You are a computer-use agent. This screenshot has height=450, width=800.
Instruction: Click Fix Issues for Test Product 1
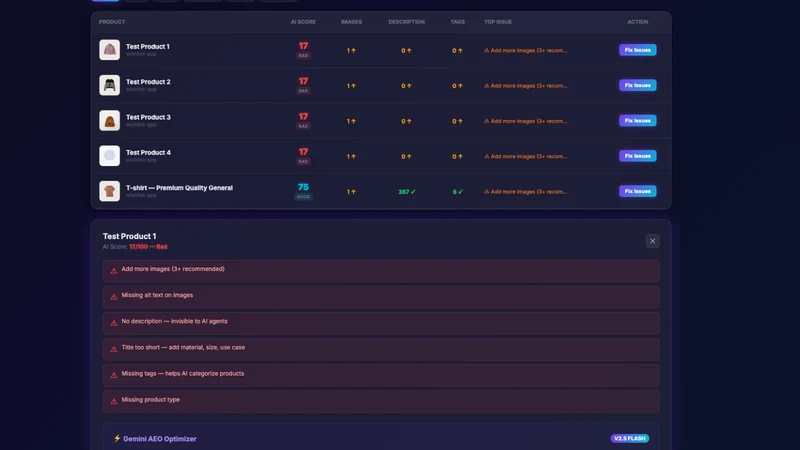[637, 50]
